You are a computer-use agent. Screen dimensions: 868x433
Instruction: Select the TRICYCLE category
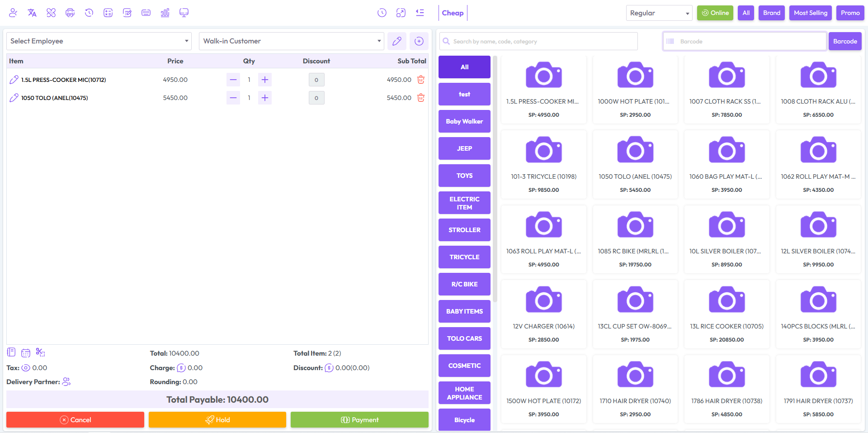click(x=464, y=257)
